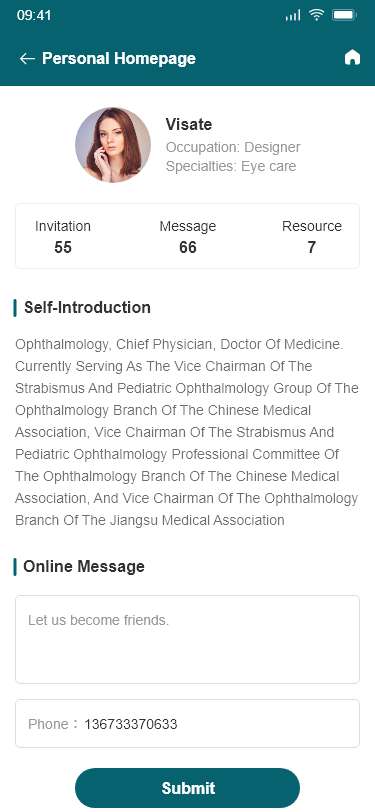375x812 pixels.
Task: Open the home icon in header
Action: click(x=352, y=57)
